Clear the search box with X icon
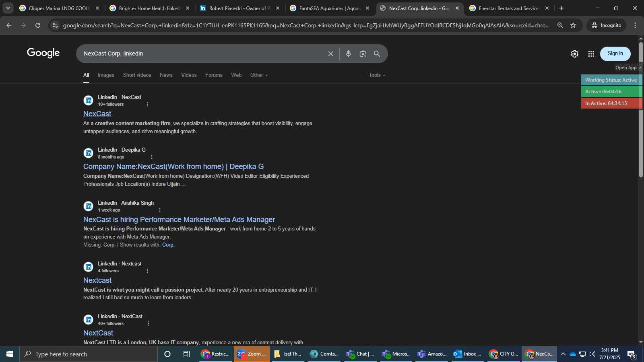This screenshot has height=362, width=644. [x=330, y=53]
